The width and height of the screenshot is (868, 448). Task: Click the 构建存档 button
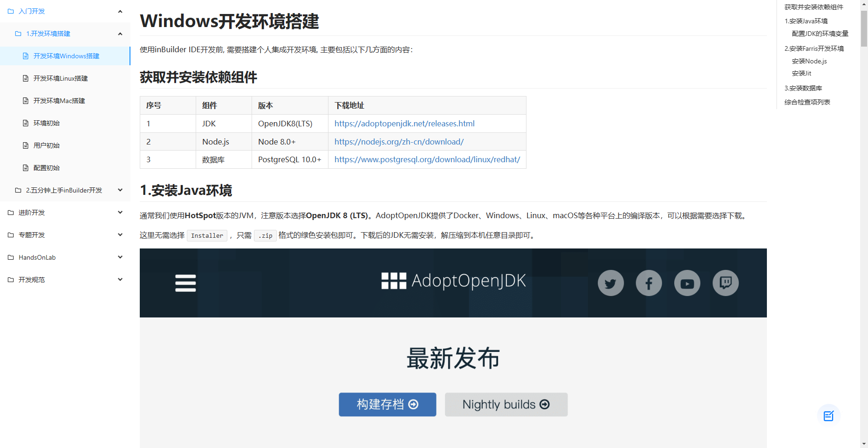click(x=388, y=404)
